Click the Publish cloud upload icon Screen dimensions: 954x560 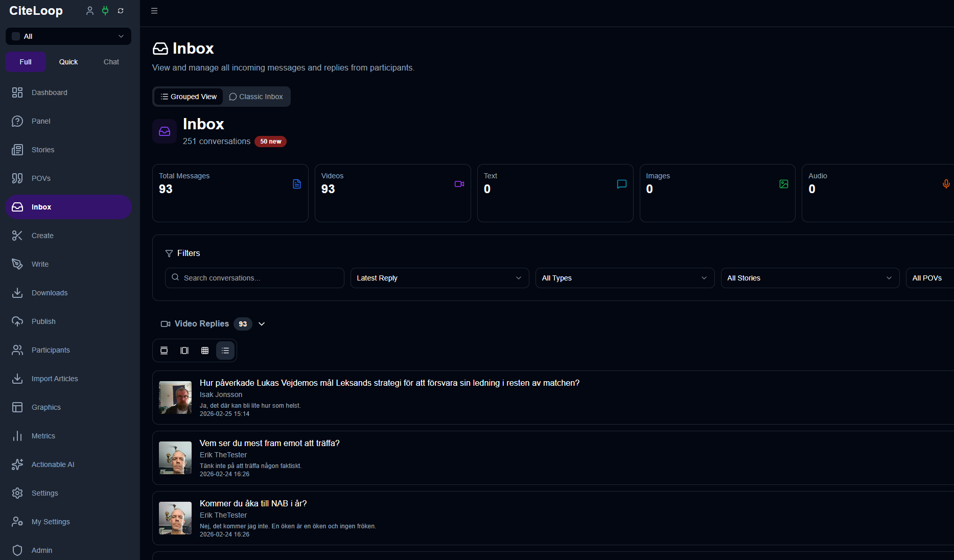17,321
